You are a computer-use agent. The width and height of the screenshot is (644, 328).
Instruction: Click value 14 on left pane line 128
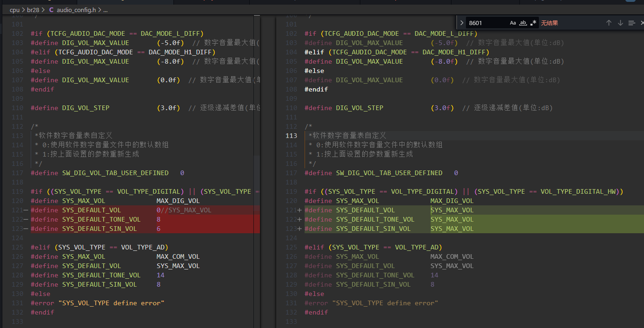click(160, 275)
